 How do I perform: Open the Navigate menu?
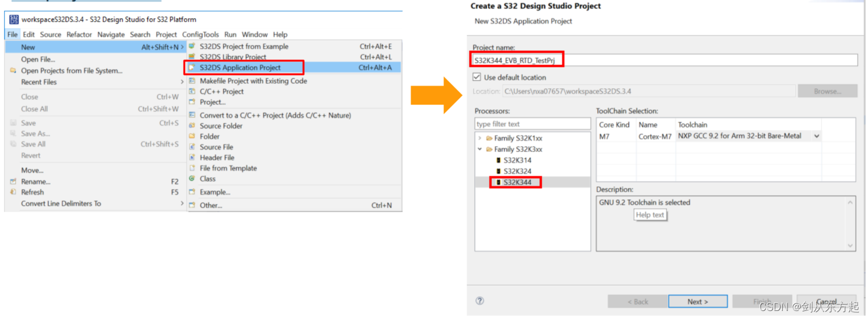click(111, 34)
